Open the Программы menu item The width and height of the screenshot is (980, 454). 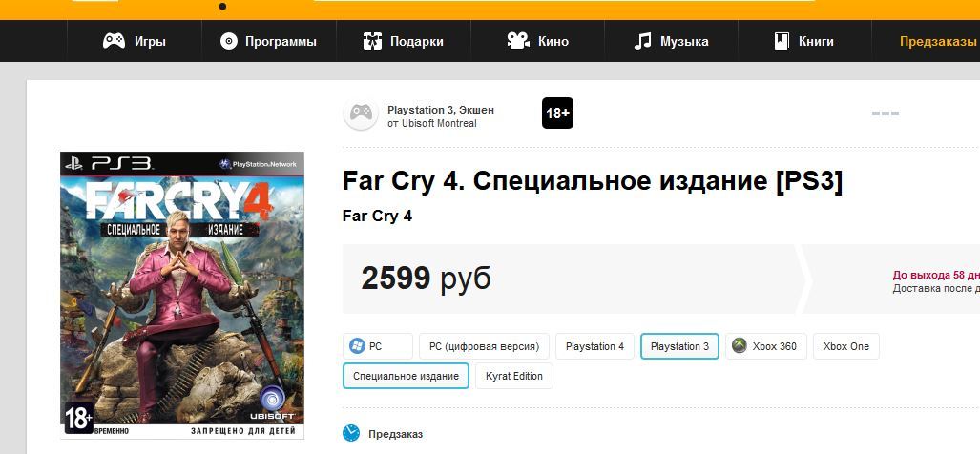point(281,41)
